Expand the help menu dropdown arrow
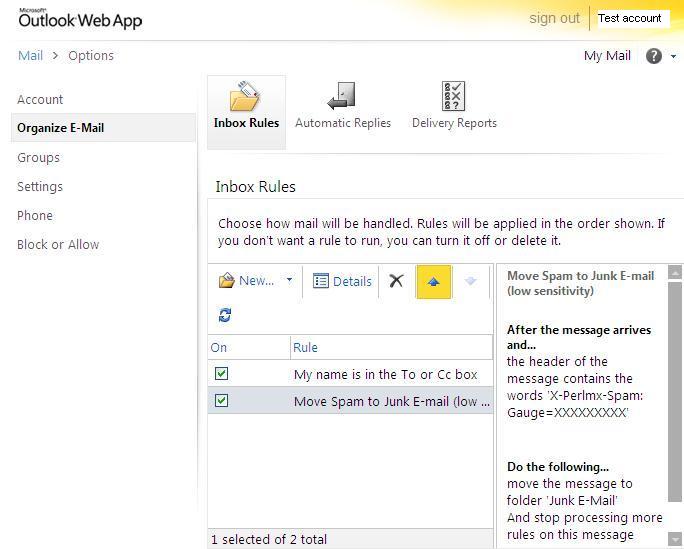684x549 pixels. pos(673,57)
